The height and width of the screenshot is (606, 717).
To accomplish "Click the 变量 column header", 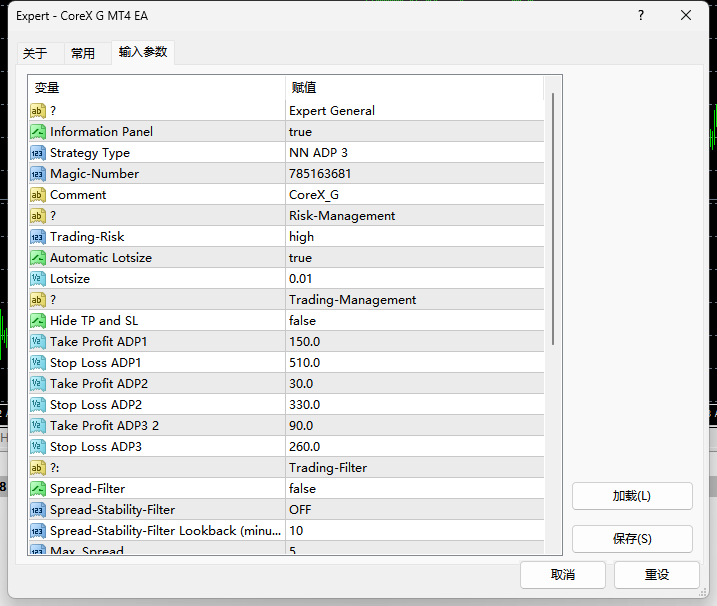I will pos(157,87).
